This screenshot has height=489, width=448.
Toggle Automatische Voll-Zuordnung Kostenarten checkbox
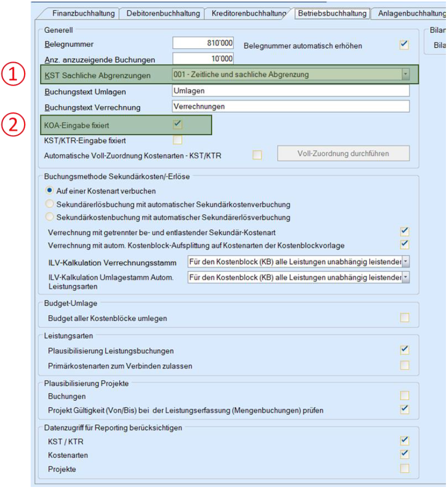[257, 155]
